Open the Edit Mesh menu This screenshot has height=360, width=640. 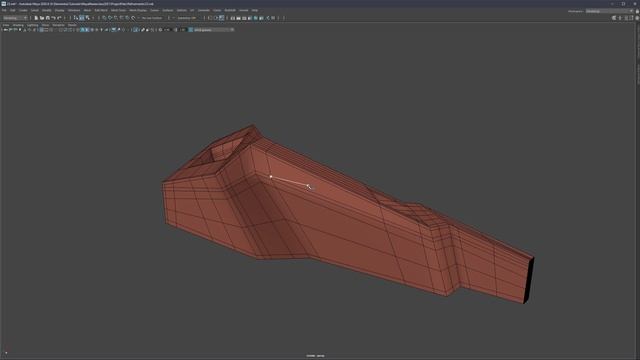tap(101, 10)
